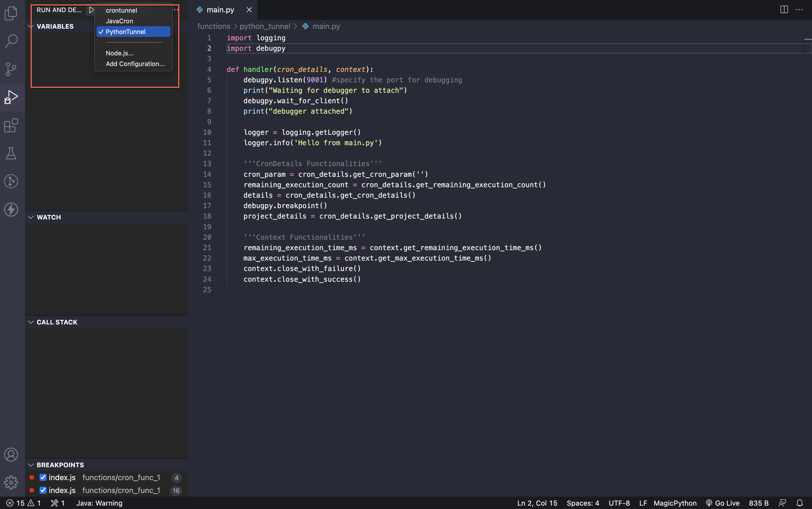
Task: Click the 'def handler' function definition line
Action: [300, 69]
